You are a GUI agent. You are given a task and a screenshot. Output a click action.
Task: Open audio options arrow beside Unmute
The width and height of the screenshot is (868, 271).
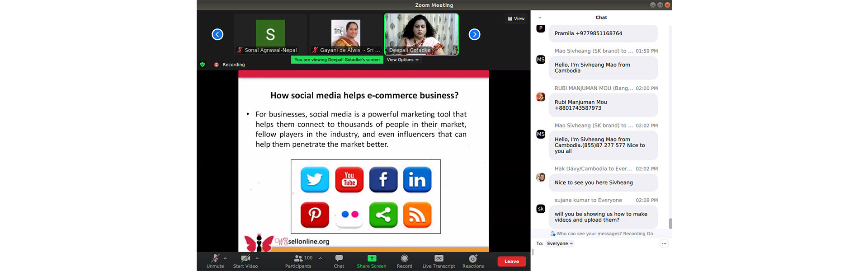click(x=225, y=258)
